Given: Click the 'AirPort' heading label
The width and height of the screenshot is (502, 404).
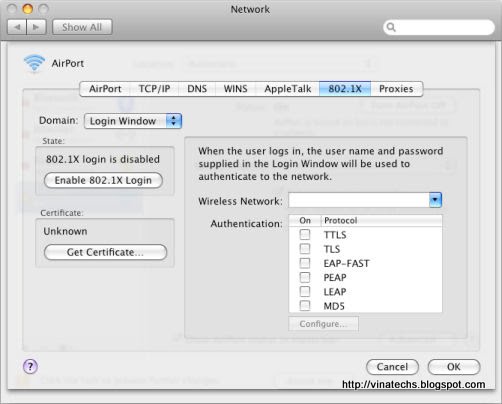Looking at the screenshot, I should point(68,63).
